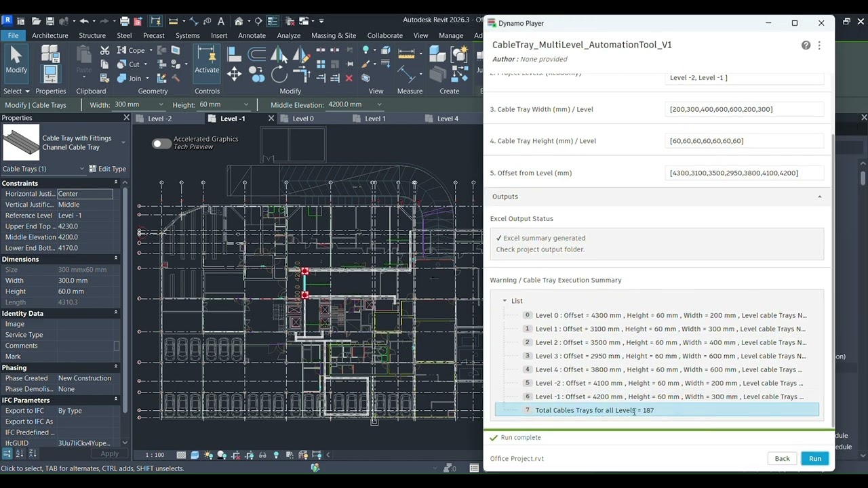The image size is (868, 488).
Task: Toggle the Accelerated Graphics switch
Action: (x=161, y=144)
